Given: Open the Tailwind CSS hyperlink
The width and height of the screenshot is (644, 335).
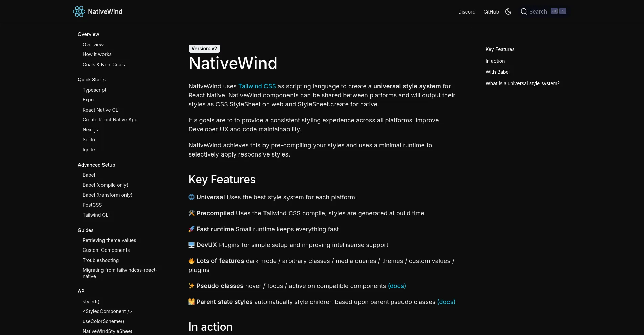Looking at the screenshot, I should [257, 86].
